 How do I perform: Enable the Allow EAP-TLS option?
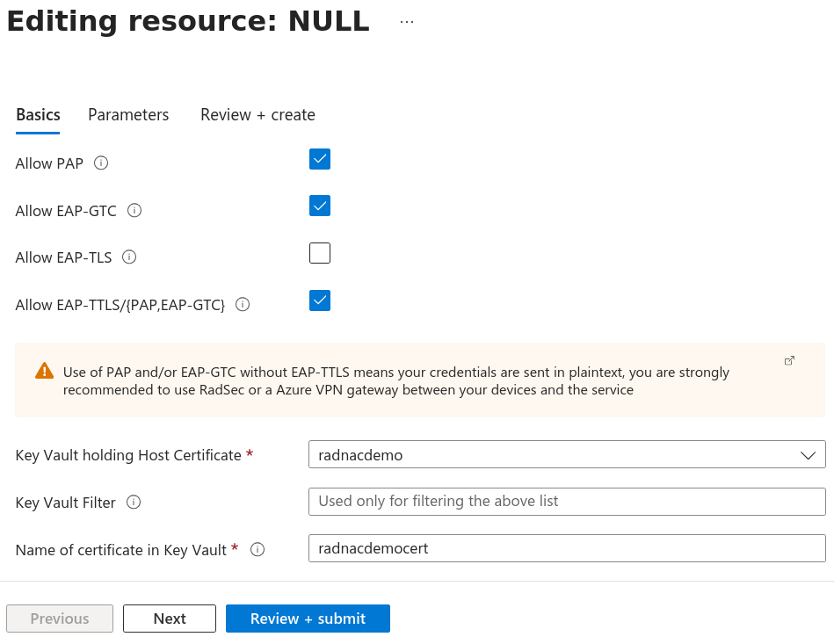319,252
